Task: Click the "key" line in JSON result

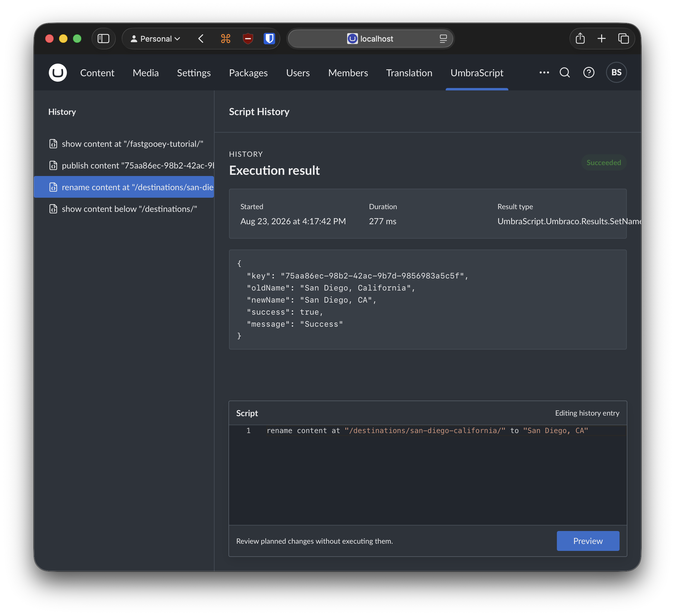Action: (x=358, y=276)
